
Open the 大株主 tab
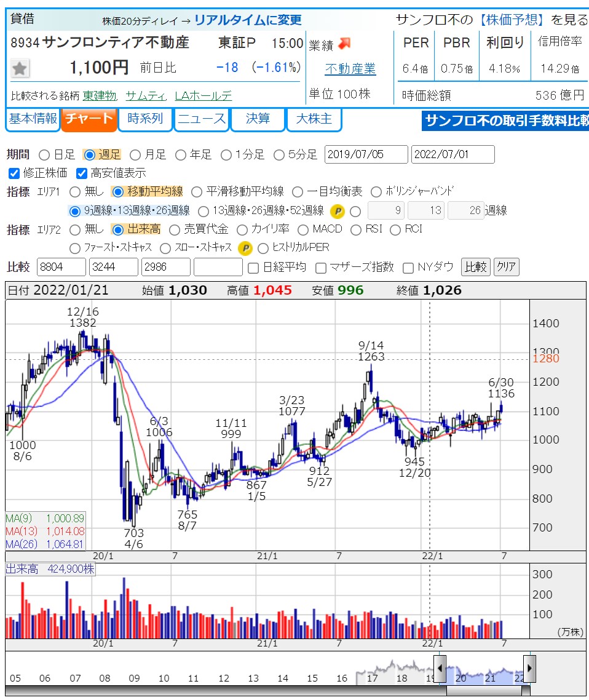tap(314, 119)
